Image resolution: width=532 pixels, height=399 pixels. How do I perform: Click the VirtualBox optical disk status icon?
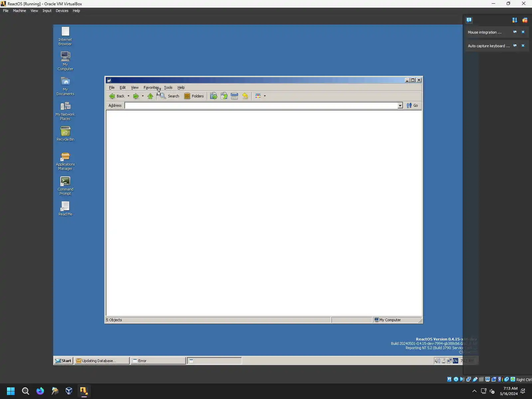(456, 379)
